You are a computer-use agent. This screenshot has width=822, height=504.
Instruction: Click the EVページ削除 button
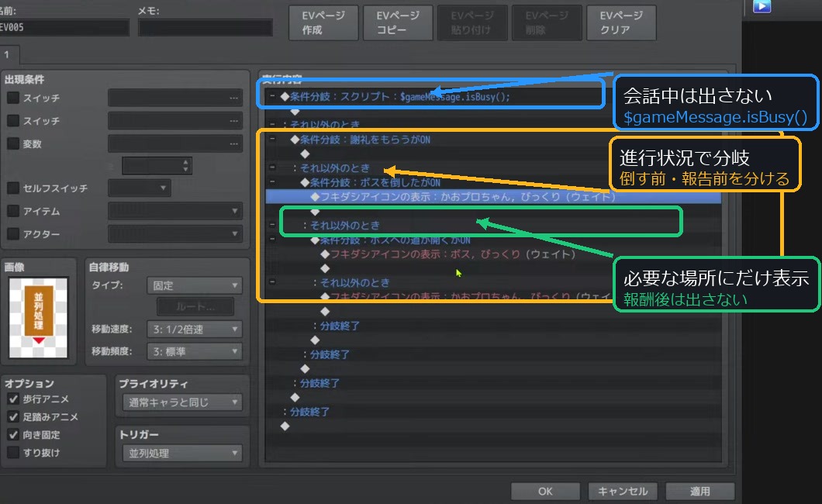pyautogui.click(x=547, y=22)
